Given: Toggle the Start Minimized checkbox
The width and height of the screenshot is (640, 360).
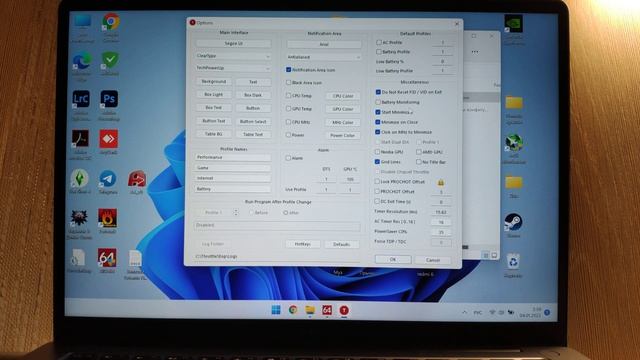Looking at the screenshot, I should (x=378, y=112).
